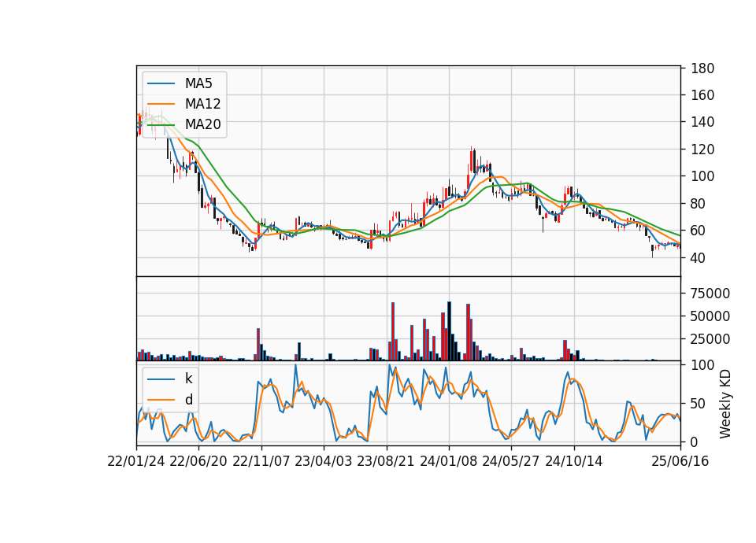This screenshot has height=543, width=756.
Task: Click the orange MA12 legend line sample
Action: coord(161,104)
